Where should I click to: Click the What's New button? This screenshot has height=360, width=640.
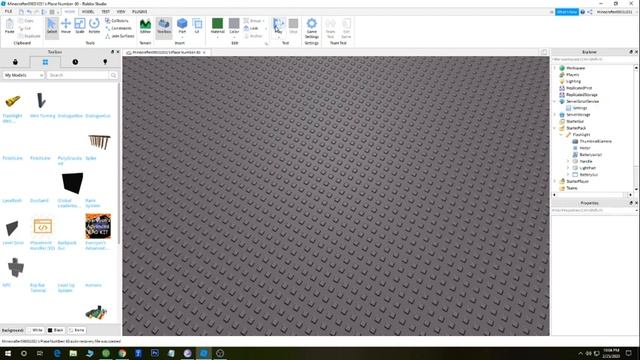567,12
